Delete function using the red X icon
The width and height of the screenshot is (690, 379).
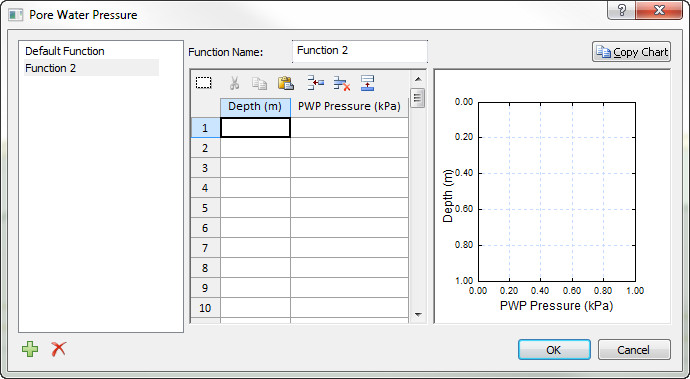point(58,350)
